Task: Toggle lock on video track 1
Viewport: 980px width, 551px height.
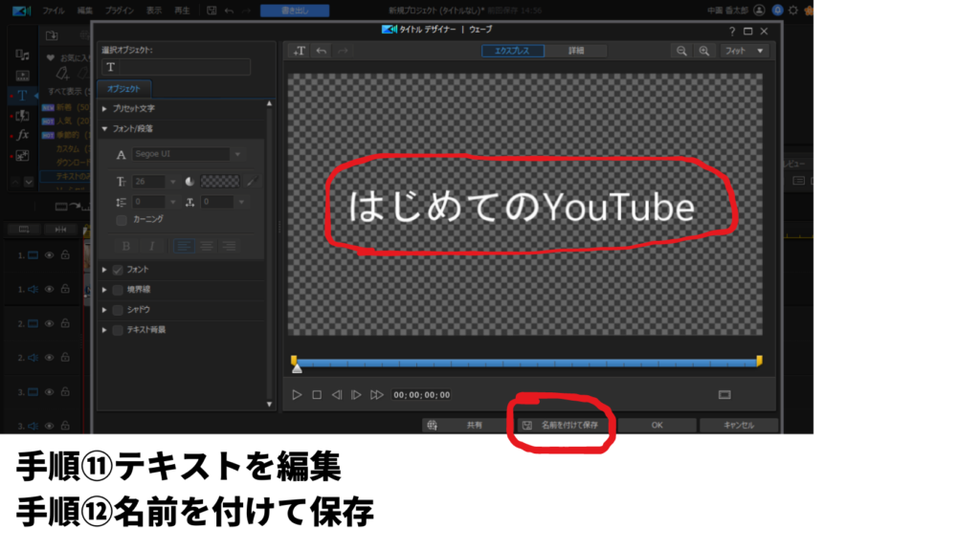Action: pos(65,254)
